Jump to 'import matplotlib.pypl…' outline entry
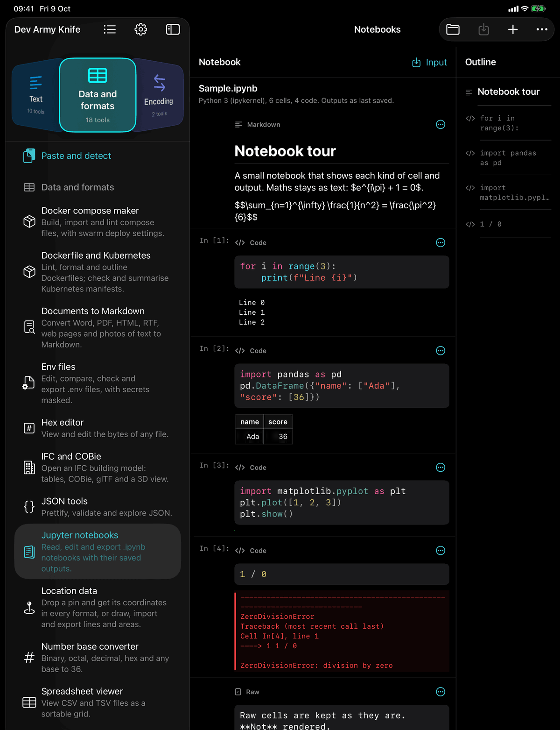This screenshot has height=730, width=560. tap(508, 192)
